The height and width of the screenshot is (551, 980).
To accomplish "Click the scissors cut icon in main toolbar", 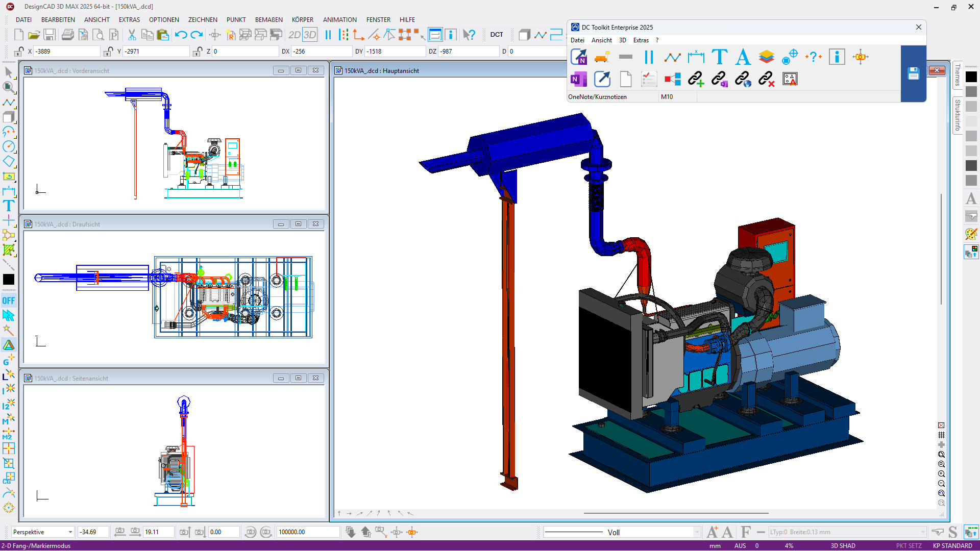I will [x=132, y=35].
